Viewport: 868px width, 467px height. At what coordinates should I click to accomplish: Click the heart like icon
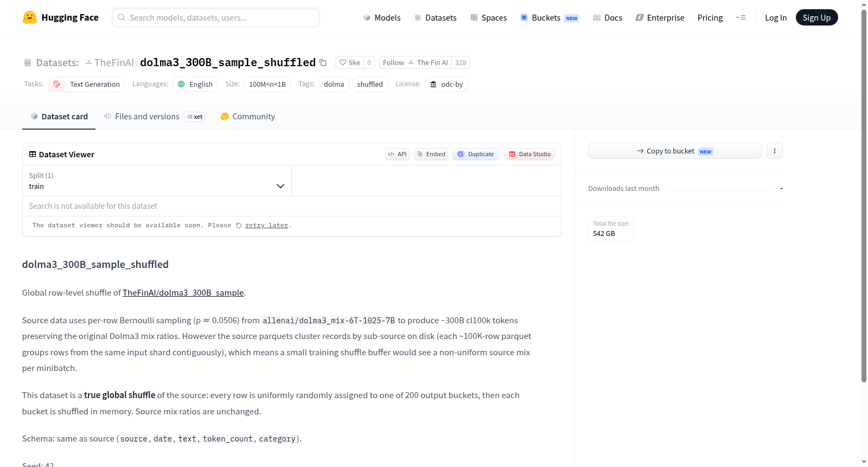343,62
